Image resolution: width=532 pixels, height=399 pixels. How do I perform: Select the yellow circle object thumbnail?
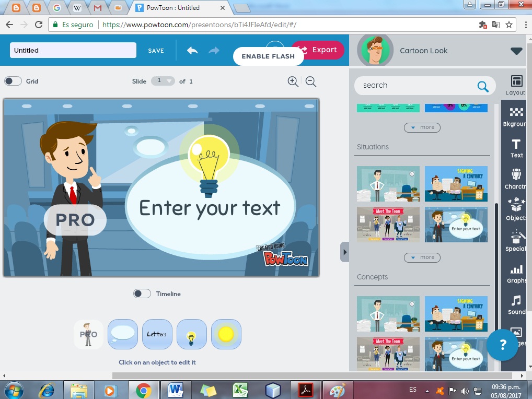click(226, 334)
